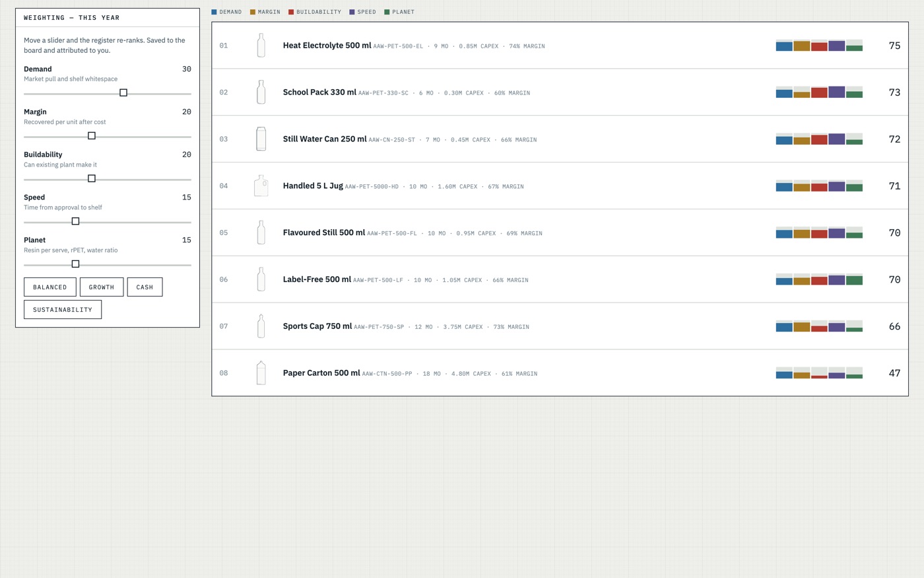Select the Sports Cap 750 ml title

click(x=317, y=326)
